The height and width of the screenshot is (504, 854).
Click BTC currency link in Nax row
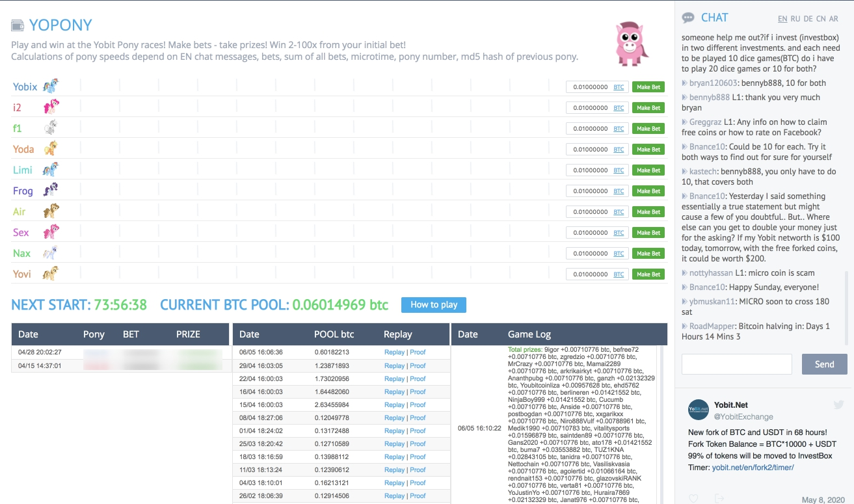(619, 254)
